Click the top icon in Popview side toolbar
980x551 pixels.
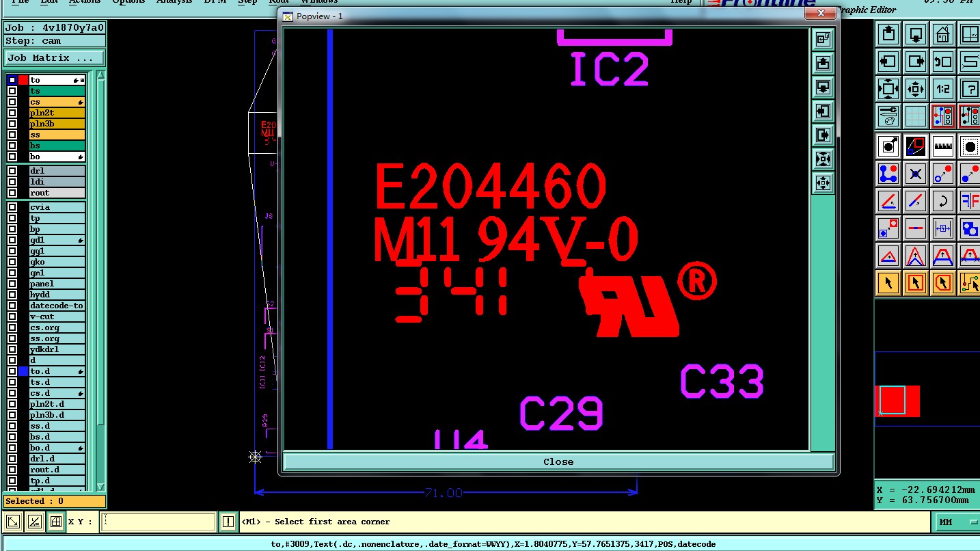pyautogui.click(x=823, y=39)
